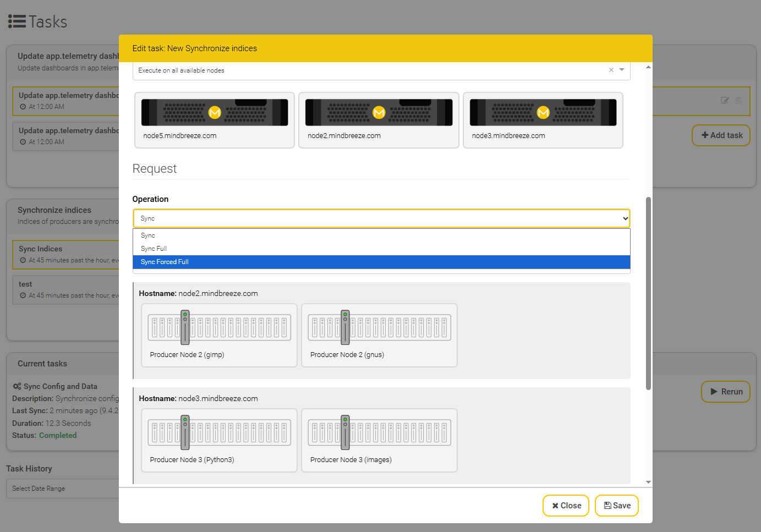Screen dimensions: 761x532
Task: Select the Sync Indices task entry
Action: tap(66, 254)
